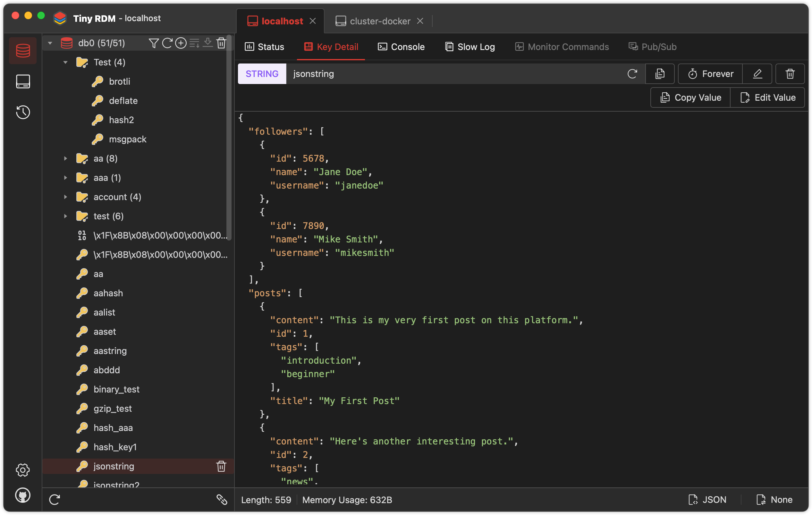Click the history/recent clock icon in sidebar
Screen dimensions: 812x515
pos(23,112)
